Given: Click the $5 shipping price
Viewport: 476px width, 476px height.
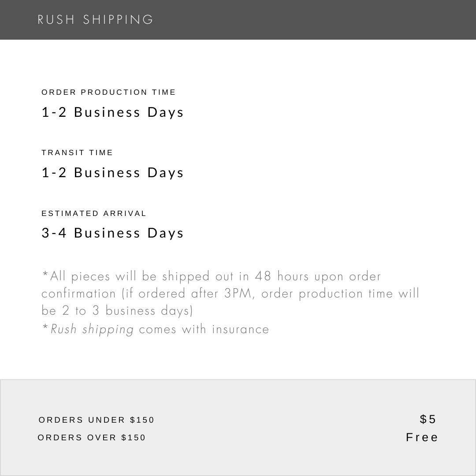Looking at the screenshot, I should click(x=428, y=419).
